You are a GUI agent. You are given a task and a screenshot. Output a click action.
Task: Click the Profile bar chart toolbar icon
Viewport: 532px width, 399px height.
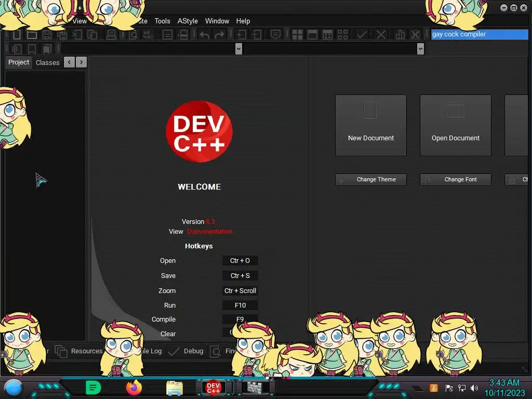(400, 35)
